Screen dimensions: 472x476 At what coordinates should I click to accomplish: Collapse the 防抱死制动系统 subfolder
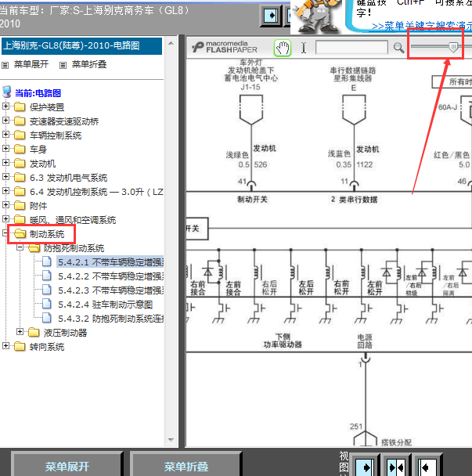click(20, 247)
